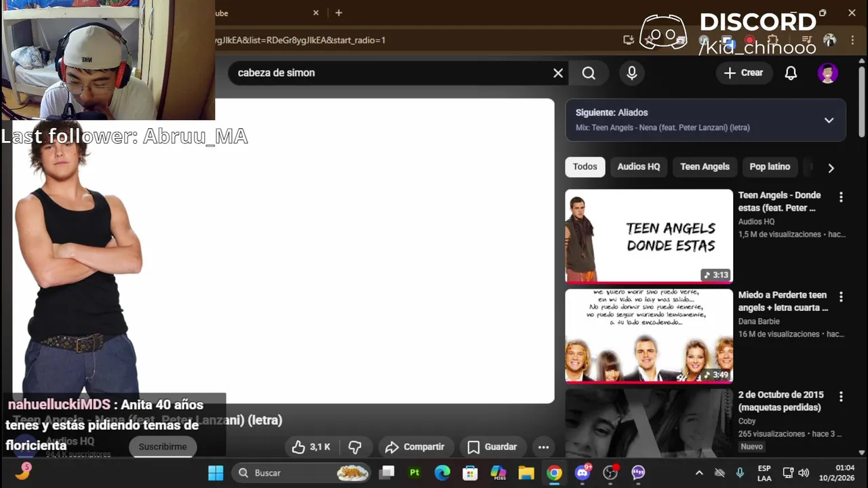
Task: Open the title Miedo a Perderte teen angels
Action: pyautogui.click(x=783, y=301)
